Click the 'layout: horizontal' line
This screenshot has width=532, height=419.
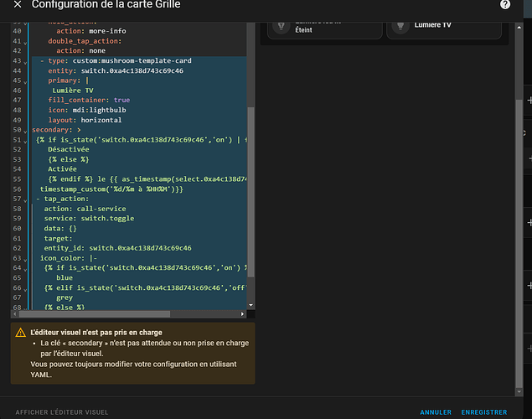point(85,120)
